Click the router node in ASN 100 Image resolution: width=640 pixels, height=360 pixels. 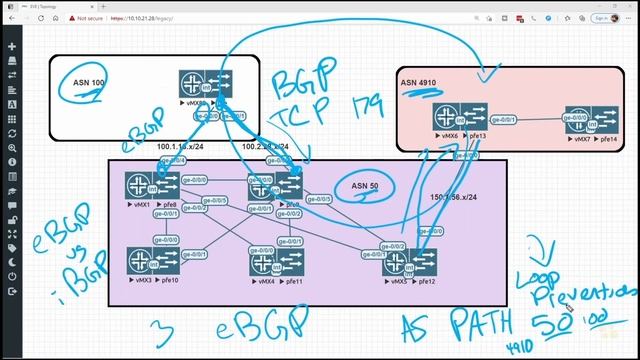[192, 84]
